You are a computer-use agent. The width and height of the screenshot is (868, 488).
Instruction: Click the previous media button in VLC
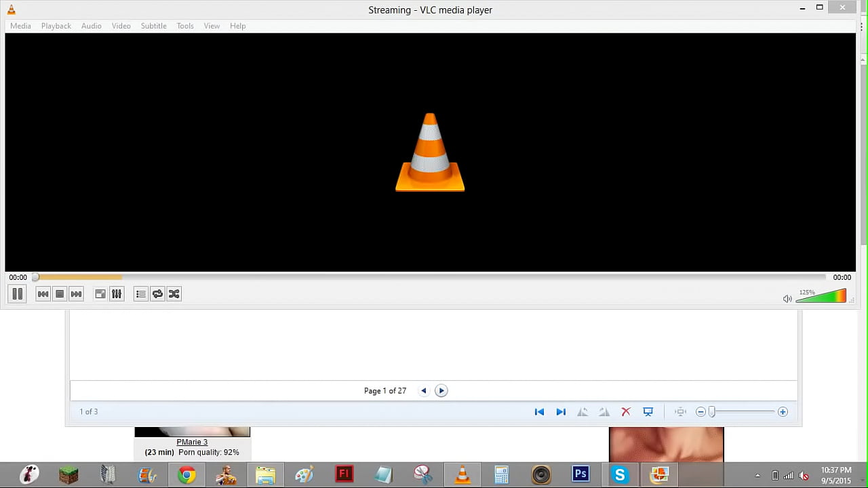(43, 294)
